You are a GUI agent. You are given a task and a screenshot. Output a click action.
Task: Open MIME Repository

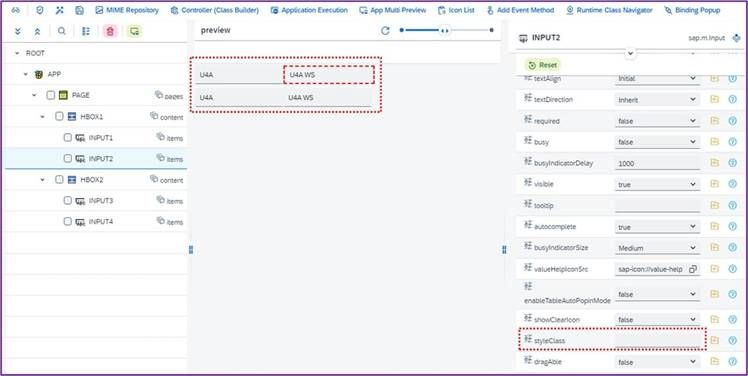click(x=127, y=10)
